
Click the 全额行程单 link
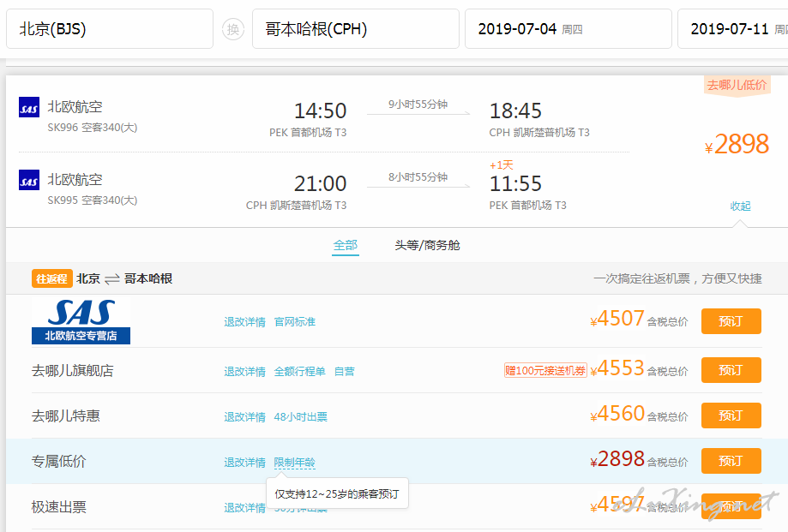pos(299,372)
